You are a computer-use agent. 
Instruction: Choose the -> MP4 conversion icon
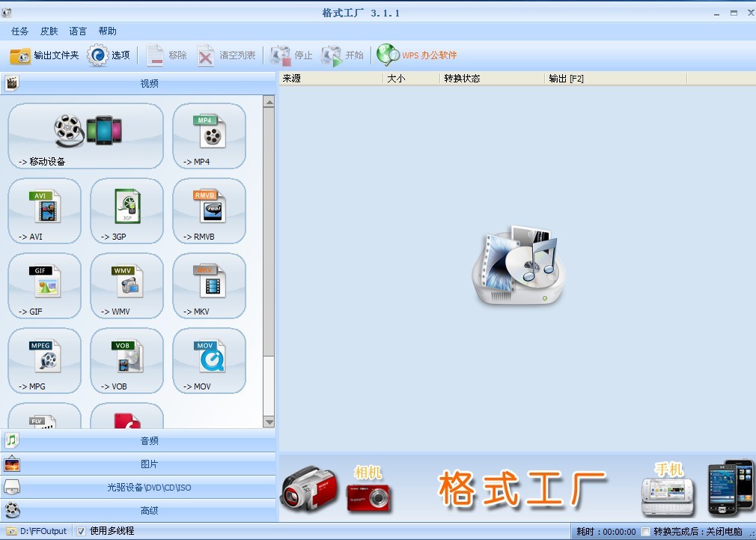(210, 136)
